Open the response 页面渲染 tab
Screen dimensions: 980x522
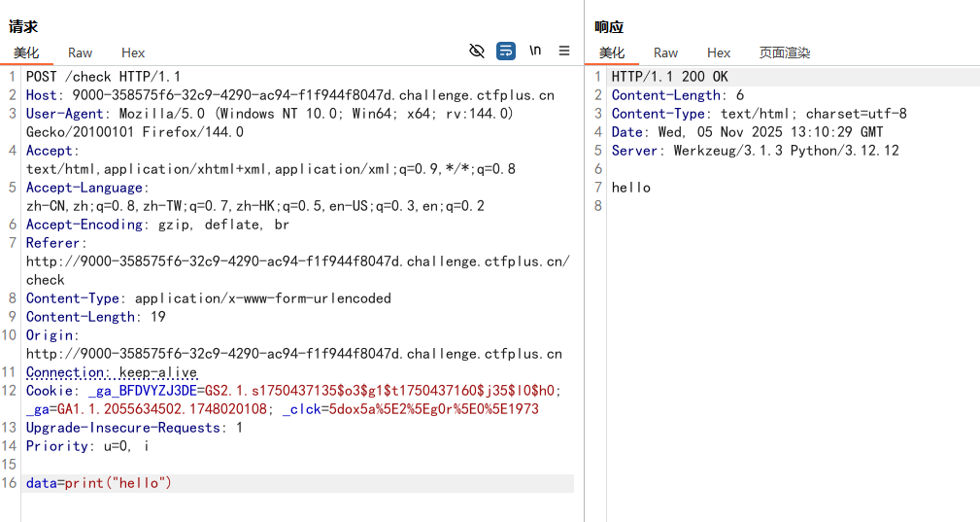click(x=784, y=52)
